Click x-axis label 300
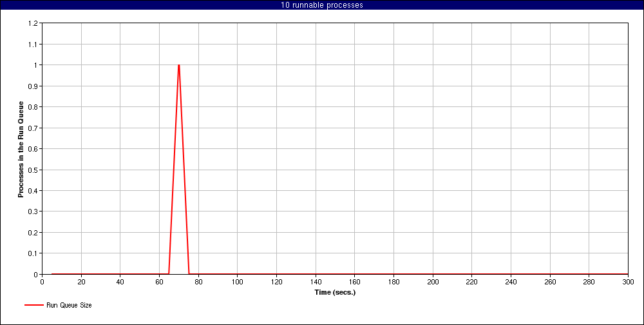This screenshot has width=644, height=325. click(627, 282)
